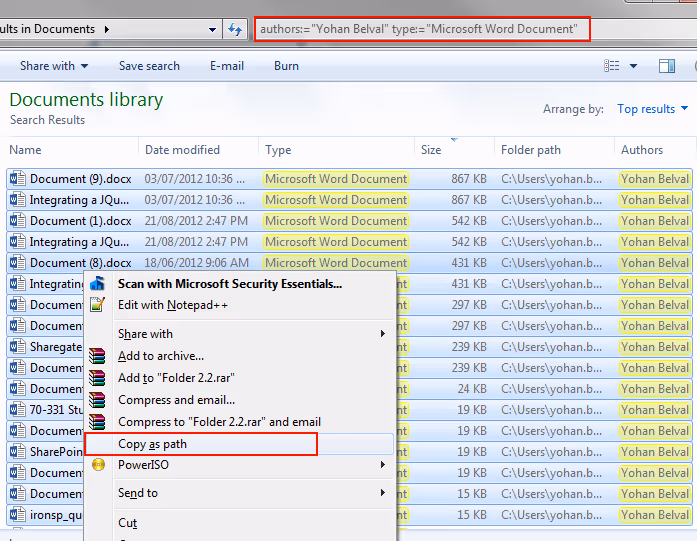Click the change view icon
Image resolution: width=697 pixels, height=541 pixels.
612,66
